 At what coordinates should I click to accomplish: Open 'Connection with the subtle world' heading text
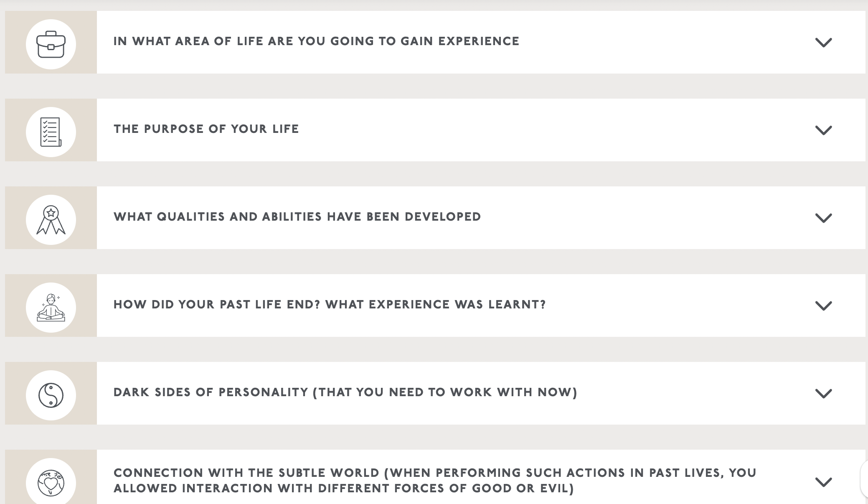435,481
